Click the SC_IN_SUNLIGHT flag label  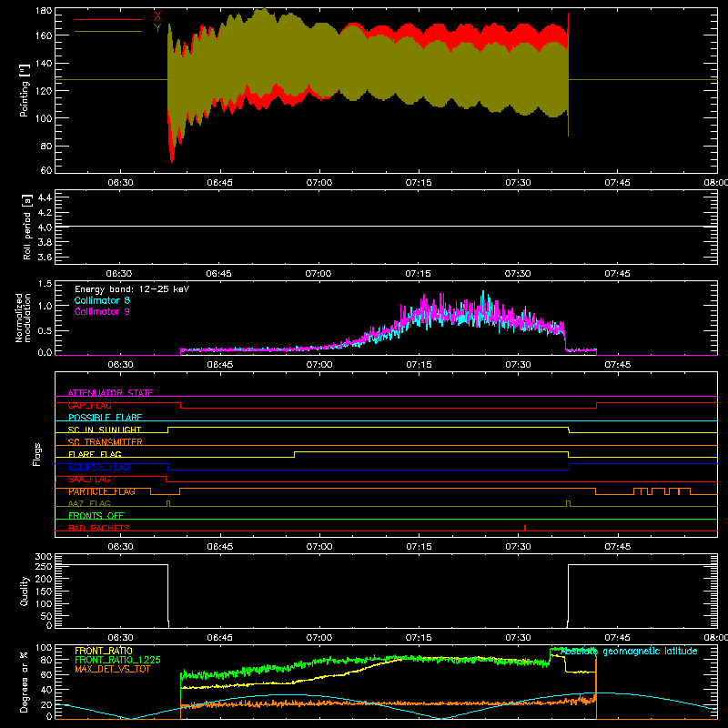tap(105, 430)
